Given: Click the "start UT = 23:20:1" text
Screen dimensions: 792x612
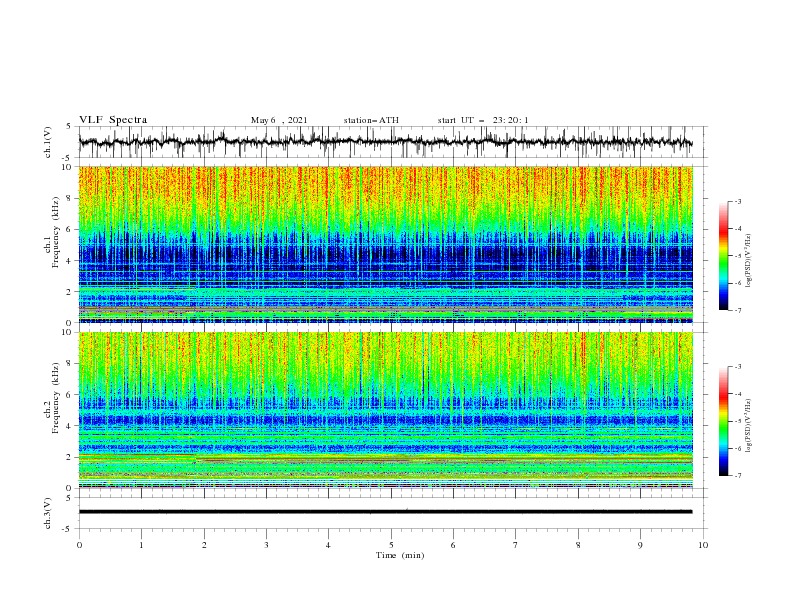Looking at the screenshot, I should point(483,120).
